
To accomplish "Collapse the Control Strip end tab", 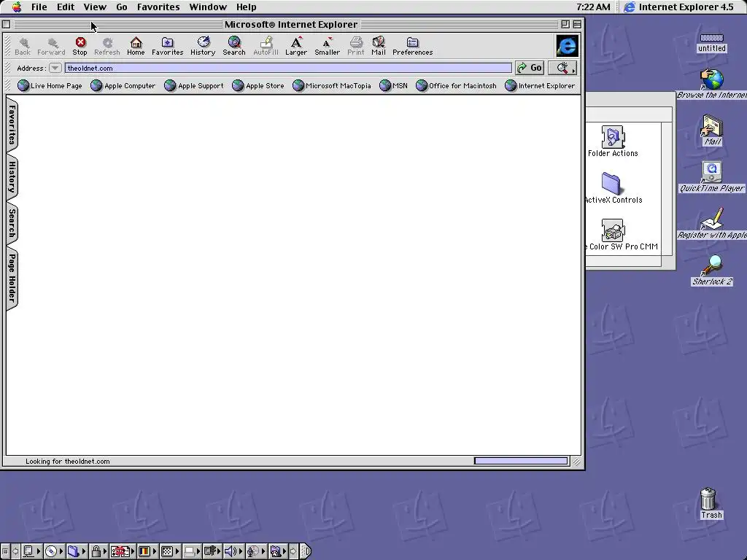I will coord(306,551).
